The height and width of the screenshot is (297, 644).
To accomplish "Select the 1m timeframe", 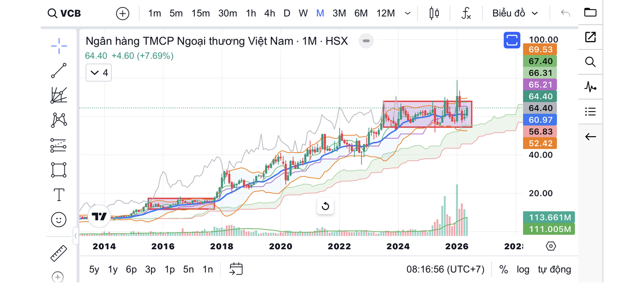I will [x=154, y=14].
